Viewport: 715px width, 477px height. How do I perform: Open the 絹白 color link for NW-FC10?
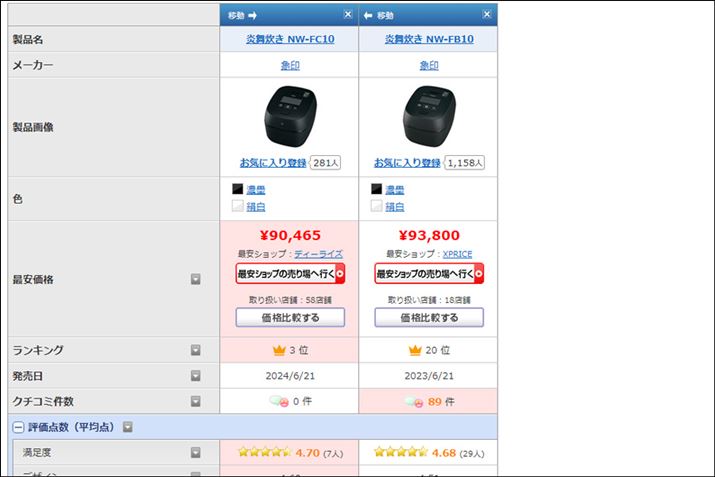256,207
